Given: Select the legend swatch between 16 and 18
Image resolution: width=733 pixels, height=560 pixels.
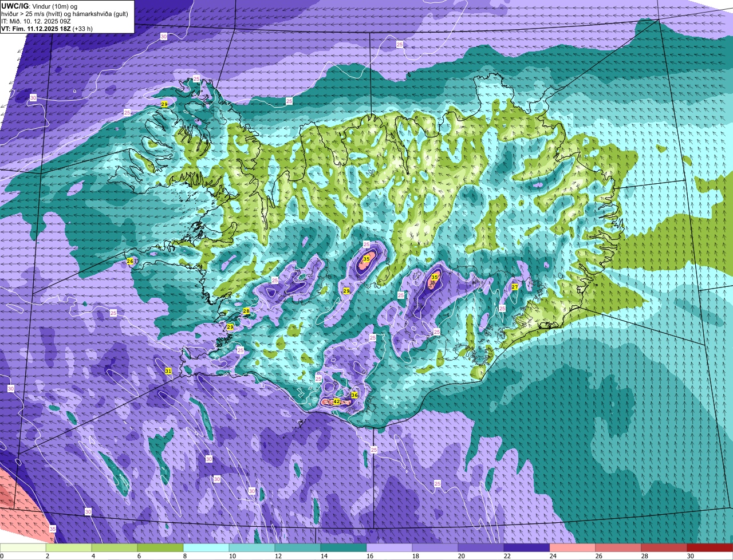Looking at the screenshot, I should pos(389,548).
